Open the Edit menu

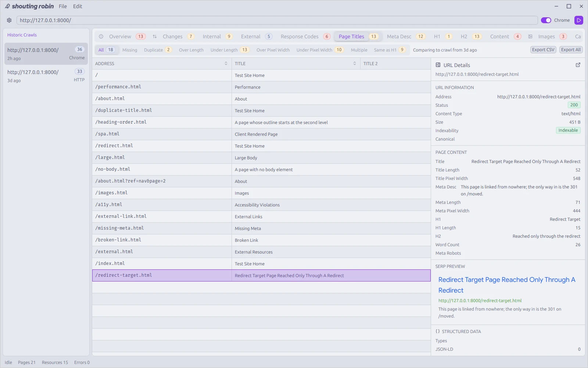pos(78,6)
